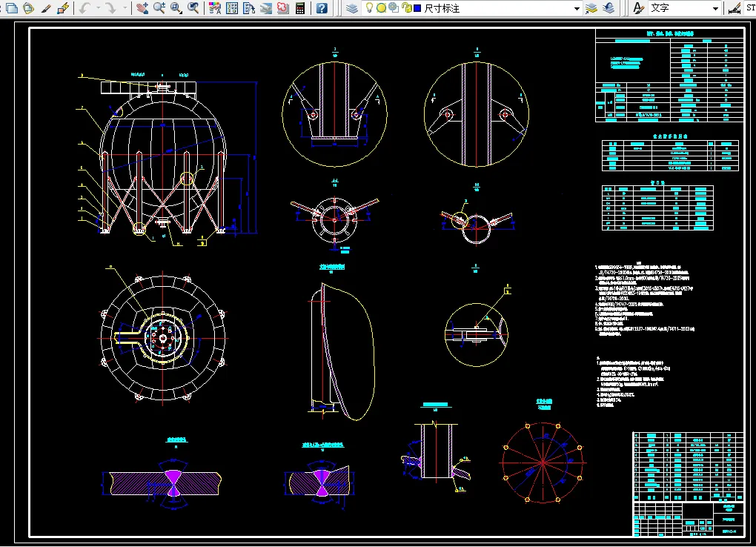
Task: Select the Pan realtime hand tool
Action: coord(142,8)
